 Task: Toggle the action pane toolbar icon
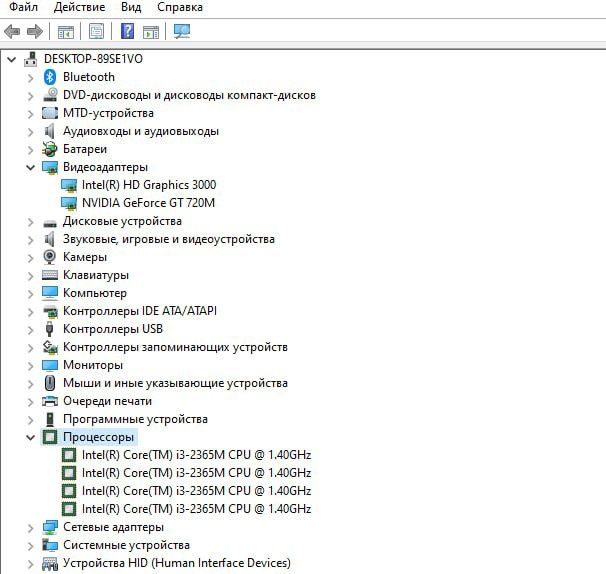pos(151,32)
